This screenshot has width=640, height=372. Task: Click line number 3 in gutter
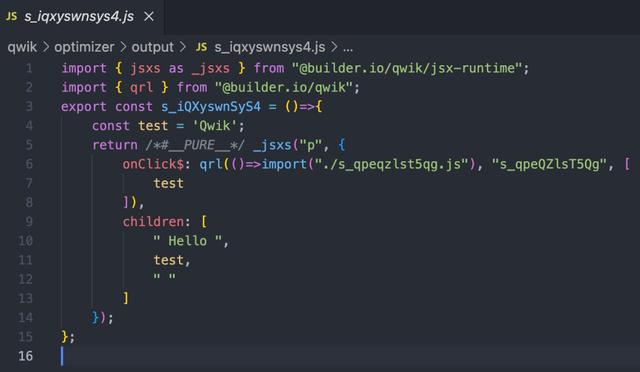(29, 107)
